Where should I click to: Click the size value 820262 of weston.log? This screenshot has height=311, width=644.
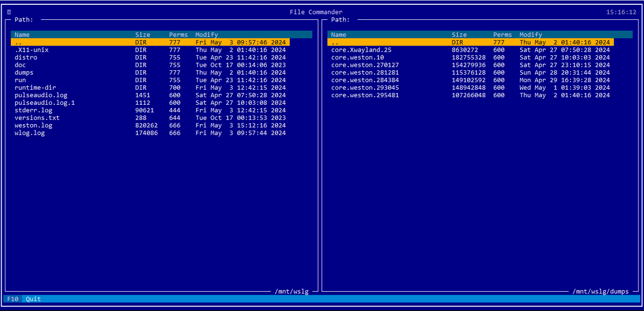click(x=147, y=125)
